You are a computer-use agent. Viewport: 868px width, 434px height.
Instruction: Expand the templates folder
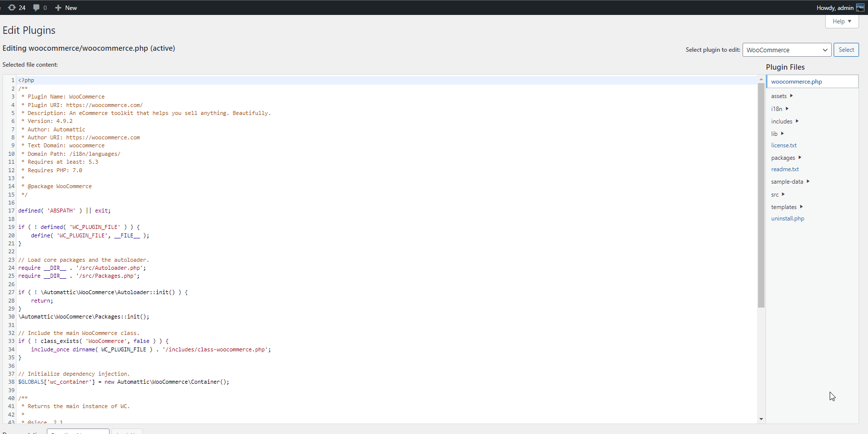pyautogui.click(x=787, y=207)
